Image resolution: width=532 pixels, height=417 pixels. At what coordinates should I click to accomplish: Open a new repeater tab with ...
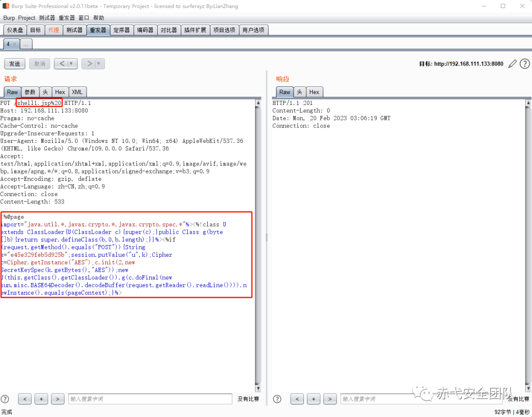coord(26,44)
